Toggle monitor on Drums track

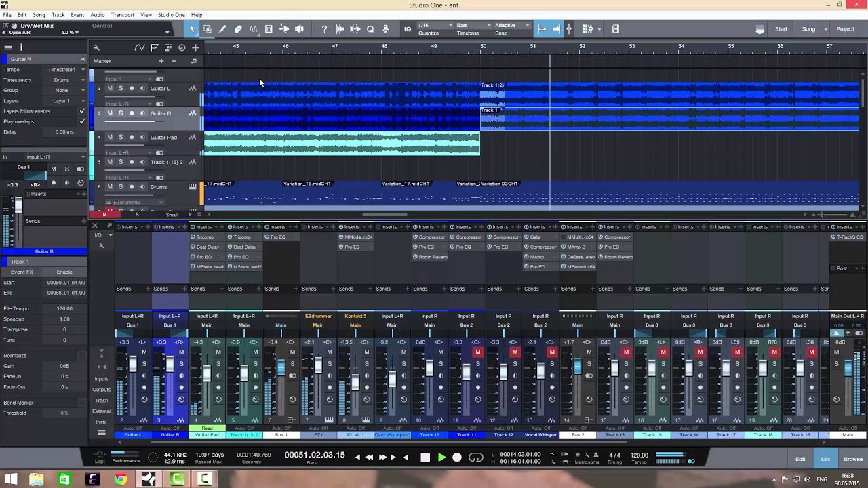coord(142,187)
